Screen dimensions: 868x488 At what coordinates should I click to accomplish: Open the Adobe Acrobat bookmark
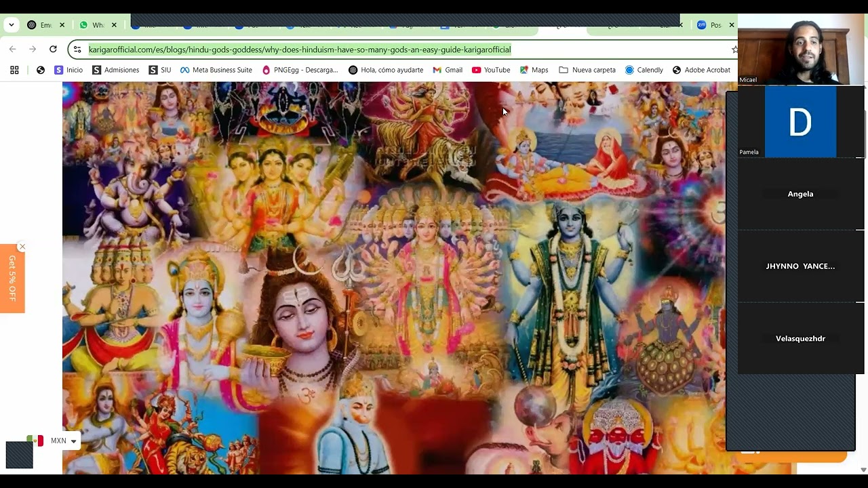(701, 70)
